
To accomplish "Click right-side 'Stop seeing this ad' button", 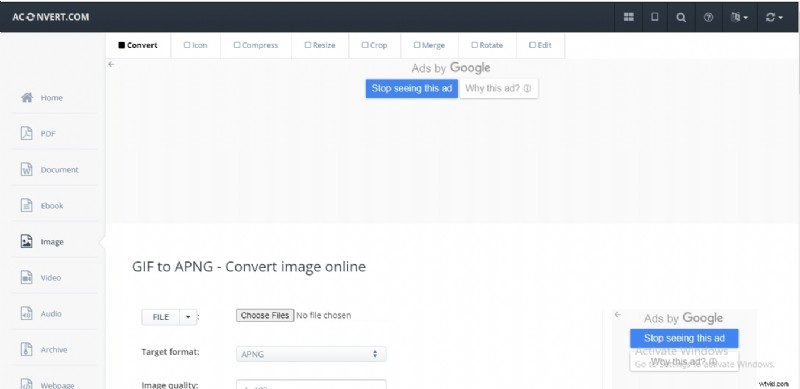I will pos(684,338).
